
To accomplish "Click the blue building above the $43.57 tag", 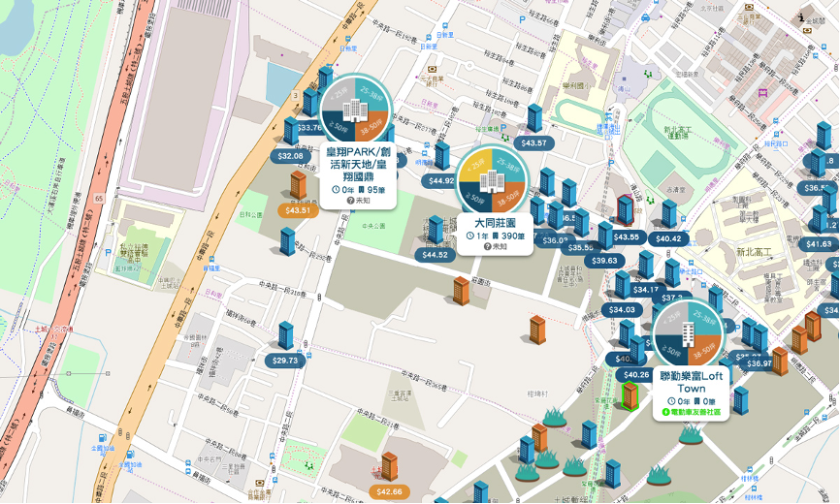I will pyautogui.click(x=534, y=118).
